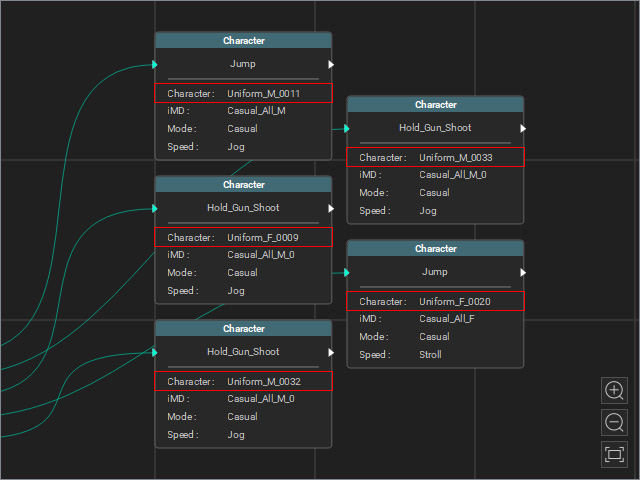Click output arrow of Uniform_M_0011 Jump node
The width and height of the screenshot is (640, 480).
click(331, 64)
